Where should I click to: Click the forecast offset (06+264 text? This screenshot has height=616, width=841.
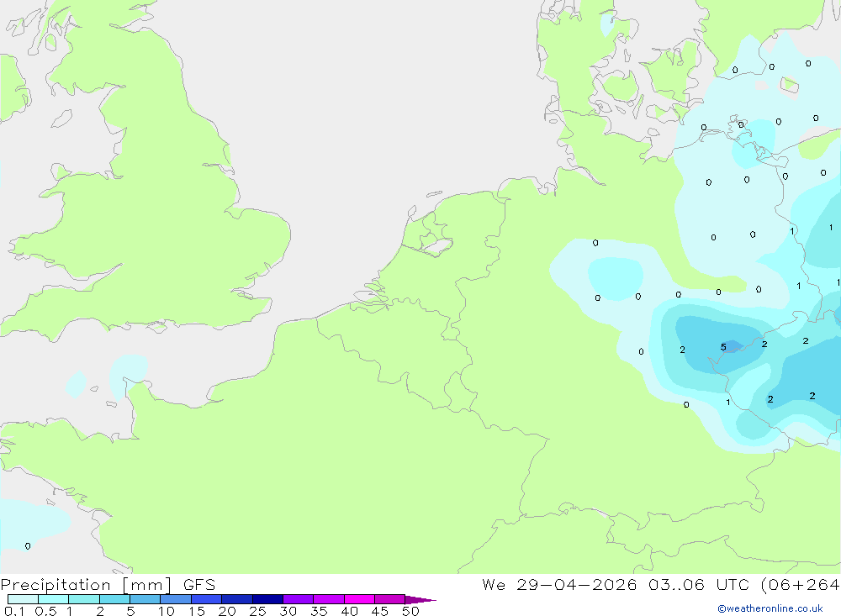[800, 584]
